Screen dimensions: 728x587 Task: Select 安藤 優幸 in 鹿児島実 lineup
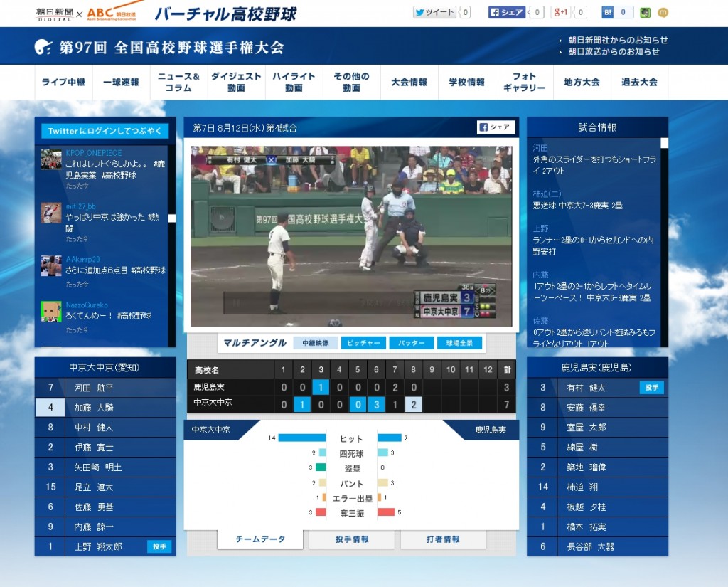(597, 408)
